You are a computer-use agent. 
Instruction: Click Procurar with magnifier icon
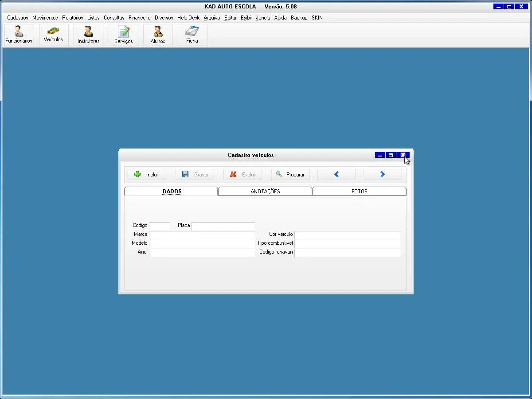290,175
